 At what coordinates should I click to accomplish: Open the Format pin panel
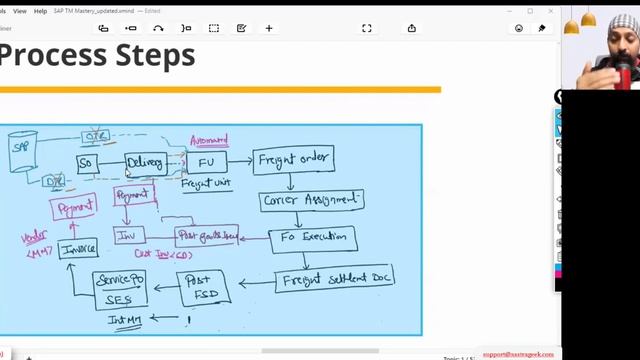click(542, 28)
